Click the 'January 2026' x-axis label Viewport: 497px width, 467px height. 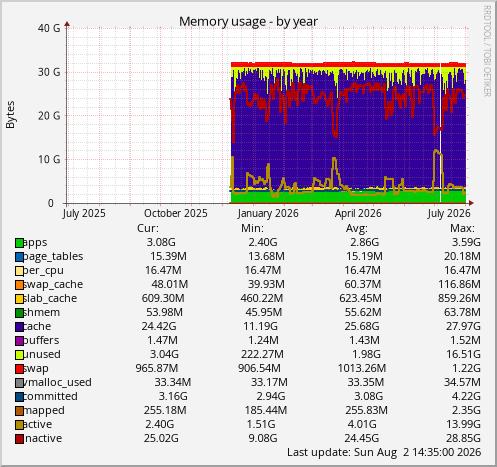(x=268, y=213)
